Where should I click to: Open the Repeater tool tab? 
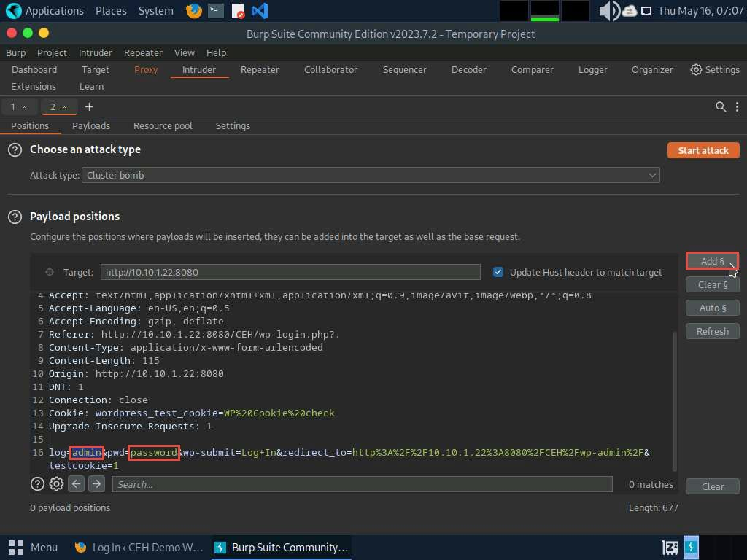coord(260,69)
